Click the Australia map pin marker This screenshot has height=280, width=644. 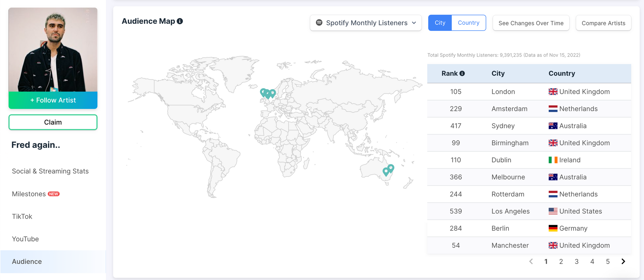click(391, 168)
